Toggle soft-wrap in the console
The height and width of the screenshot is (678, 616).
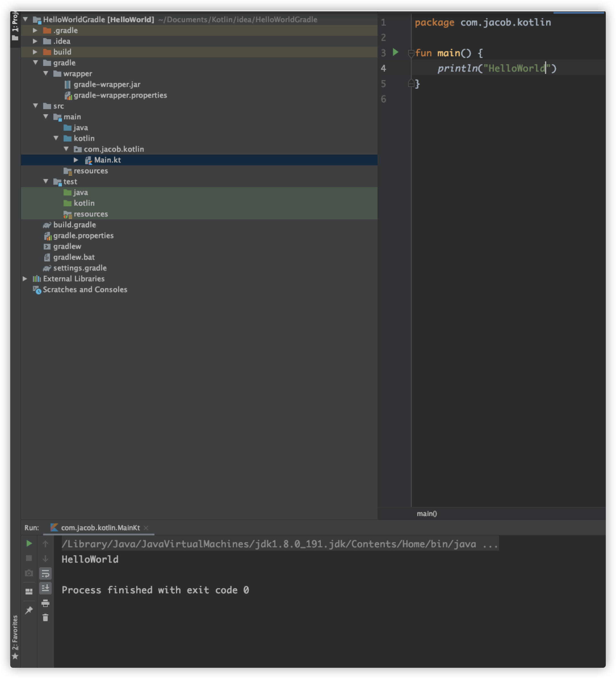(x=45, y=574)
